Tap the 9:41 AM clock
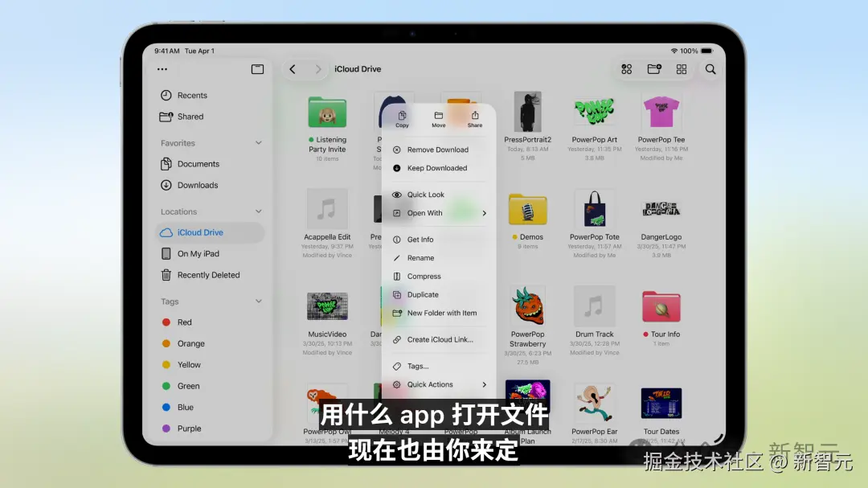The width and height of the screenshot is (868, 488). point(166,51)
